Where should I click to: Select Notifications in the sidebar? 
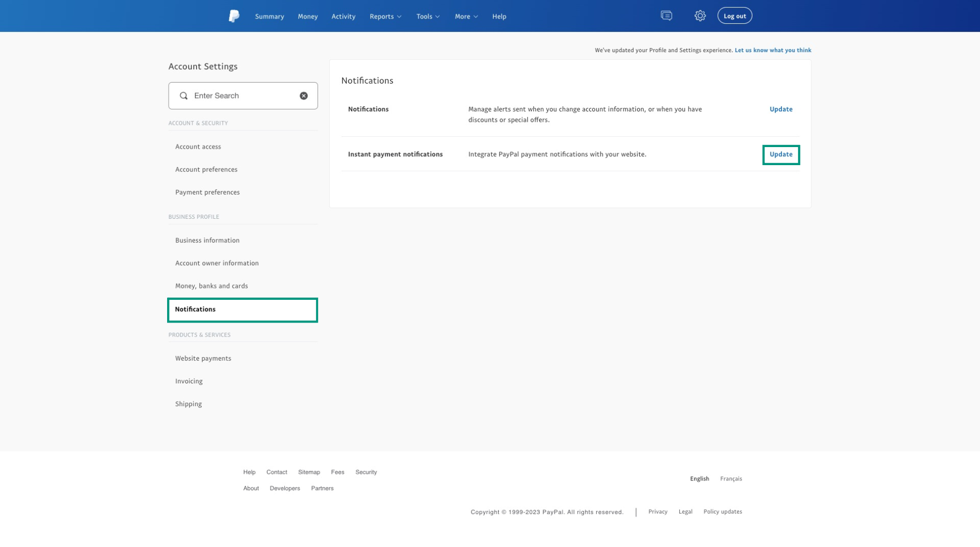[x=242, y=310]
